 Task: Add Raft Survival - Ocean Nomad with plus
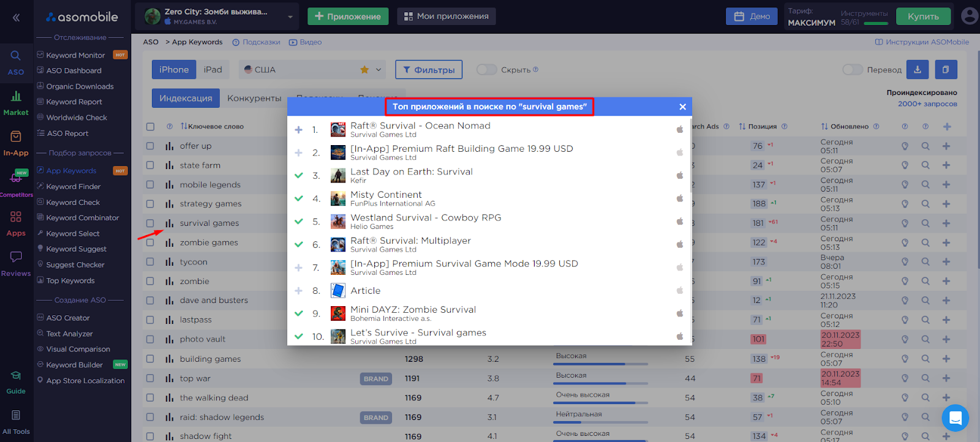click(x=298, y=130)
